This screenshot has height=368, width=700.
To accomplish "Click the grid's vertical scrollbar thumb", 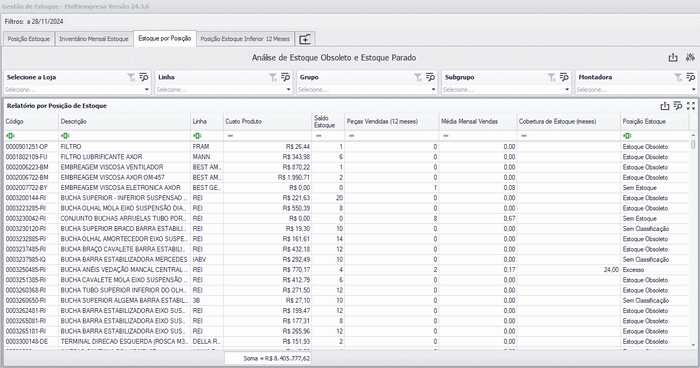I will [x=693, y=144].
